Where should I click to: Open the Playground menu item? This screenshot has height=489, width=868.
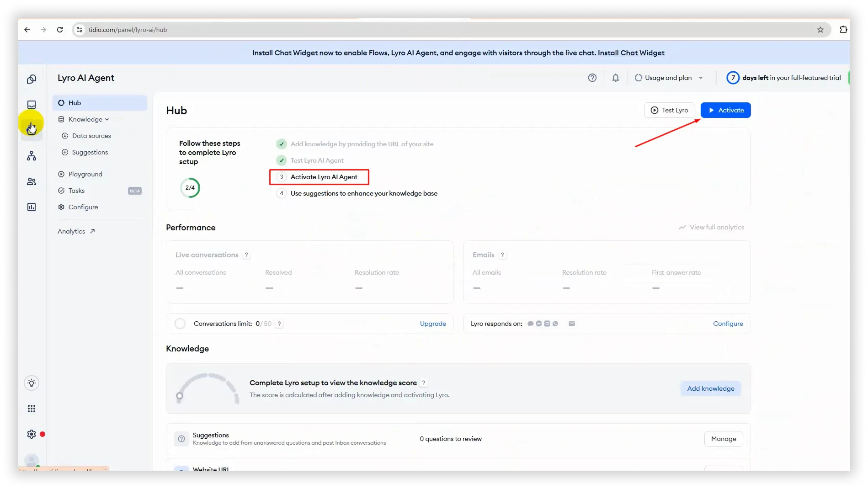[x=85, y=174]
